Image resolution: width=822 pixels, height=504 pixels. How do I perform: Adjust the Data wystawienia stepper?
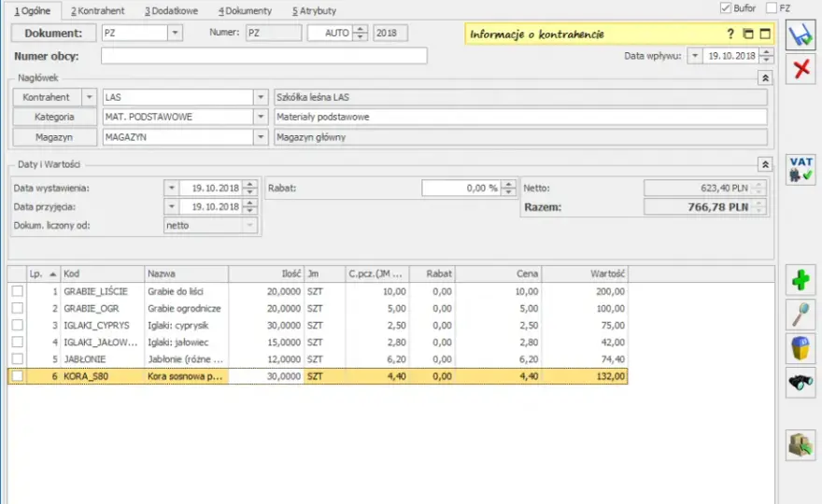(x=250, y=189)
